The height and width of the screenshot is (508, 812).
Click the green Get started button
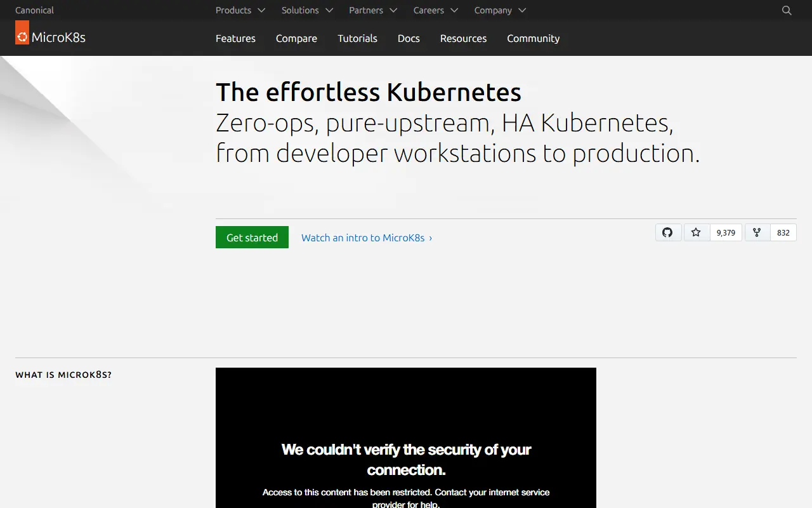click(x=252, y=237)
